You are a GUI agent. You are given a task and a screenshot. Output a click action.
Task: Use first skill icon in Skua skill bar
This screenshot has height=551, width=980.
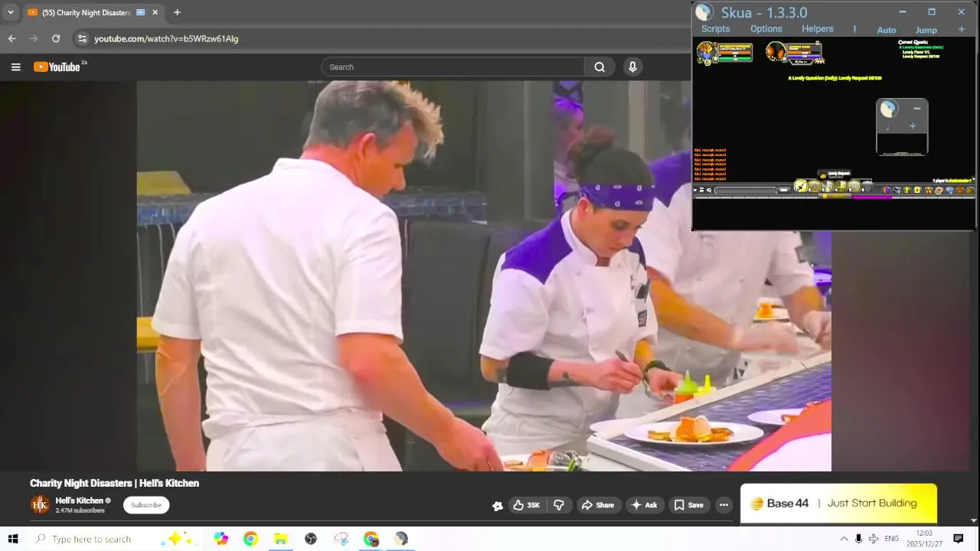[801, 186]
